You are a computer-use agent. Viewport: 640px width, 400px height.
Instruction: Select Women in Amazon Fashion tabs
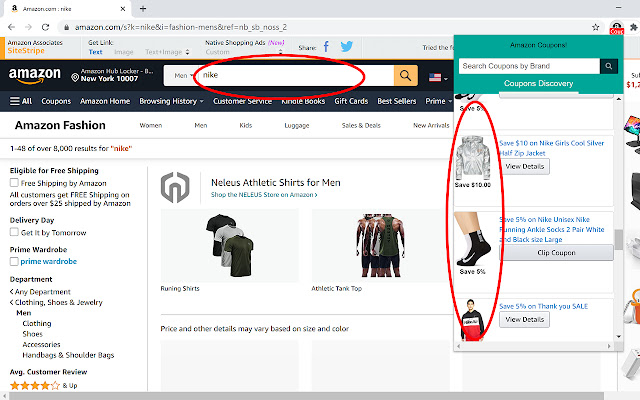point(151,125)
